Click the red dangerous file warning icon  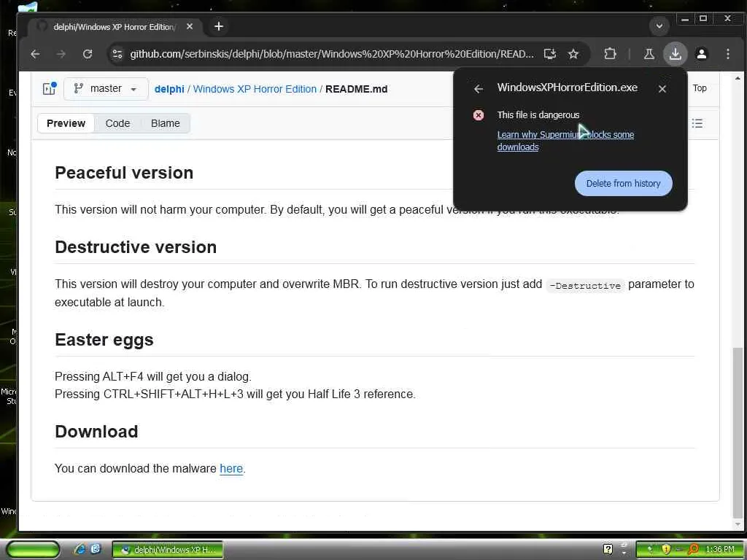click(x=479, y=115)
